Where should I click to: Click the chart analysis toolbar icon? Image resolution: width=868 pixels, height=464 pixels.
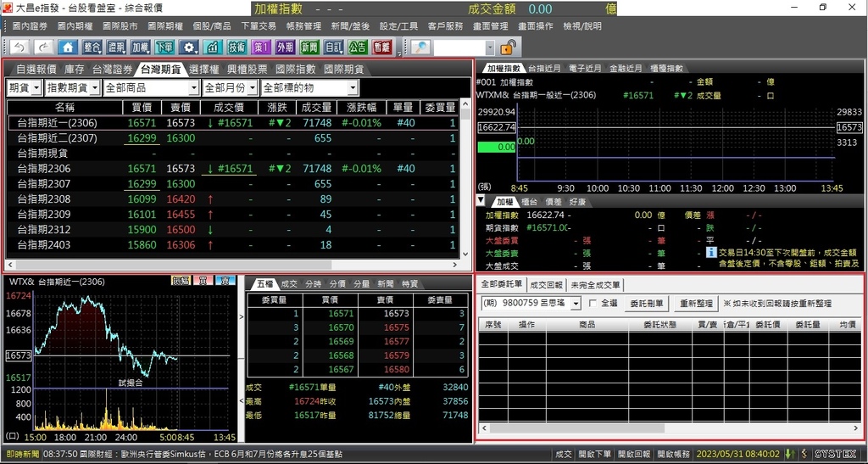coord(213,47)
